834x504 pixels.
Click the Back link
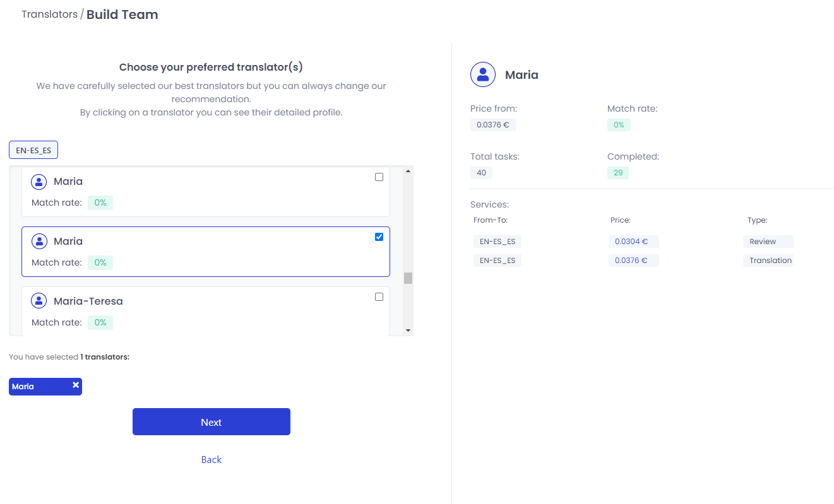[211, 460]
